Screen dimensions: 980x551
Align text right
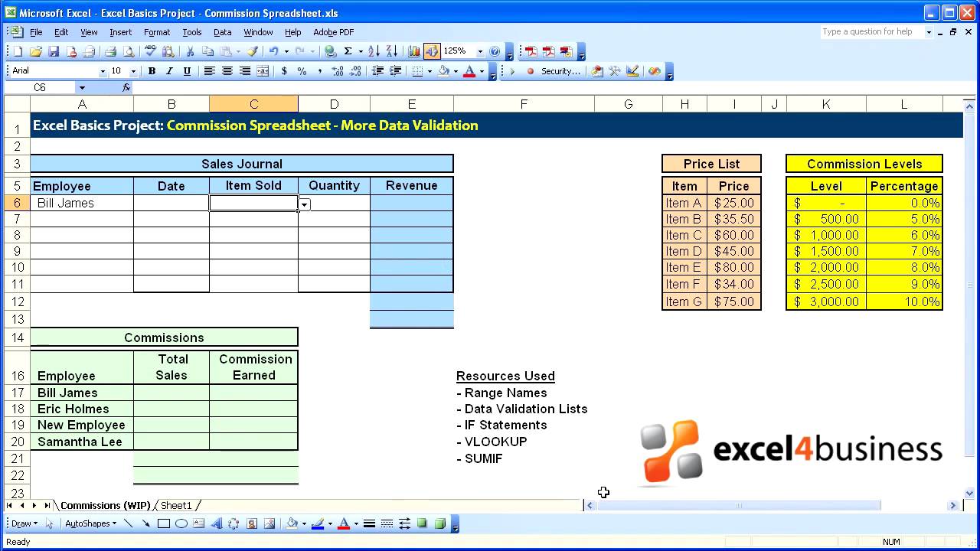(244, 71)
